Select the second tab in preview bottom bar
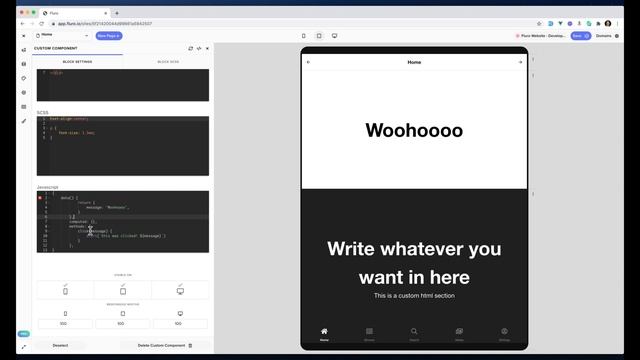This screenshot has height=360, width=640. [x=369, y=334]
